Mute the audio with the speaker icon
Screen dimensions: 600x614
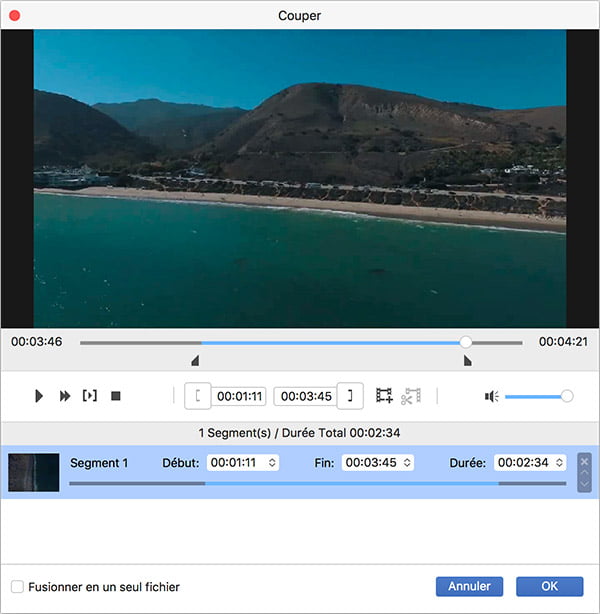pyautogui.click(x=491, y=396)
